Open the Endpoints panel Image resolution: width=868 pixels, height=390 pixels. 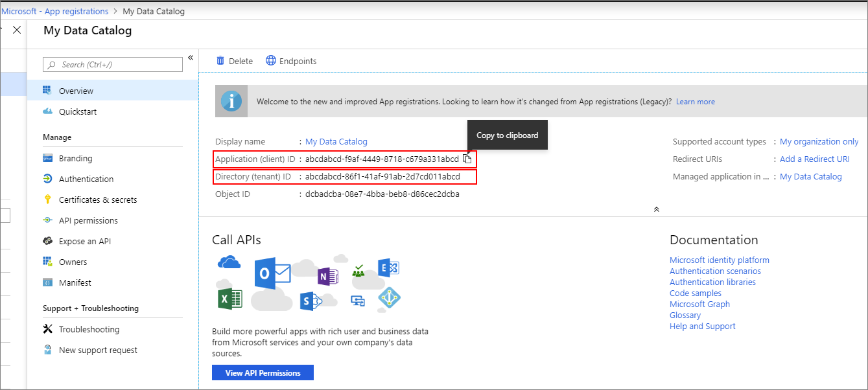pos(291,60)
